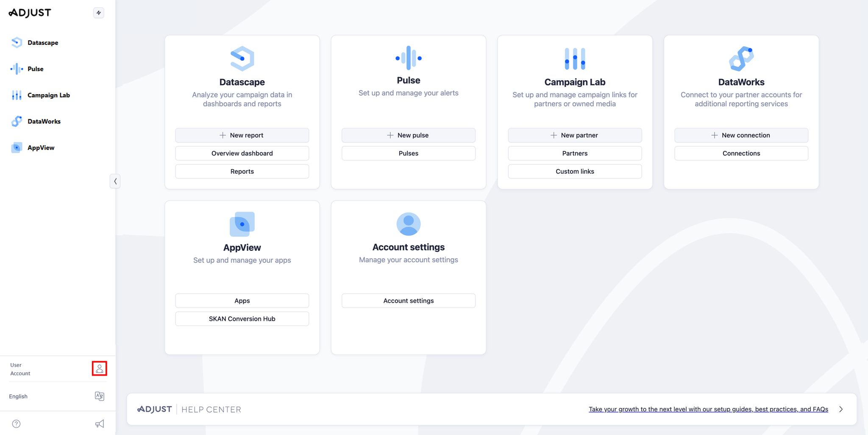Open Datascape from the sidebar menu
This screenshot has width=868, height=435.
coord(43,42)
